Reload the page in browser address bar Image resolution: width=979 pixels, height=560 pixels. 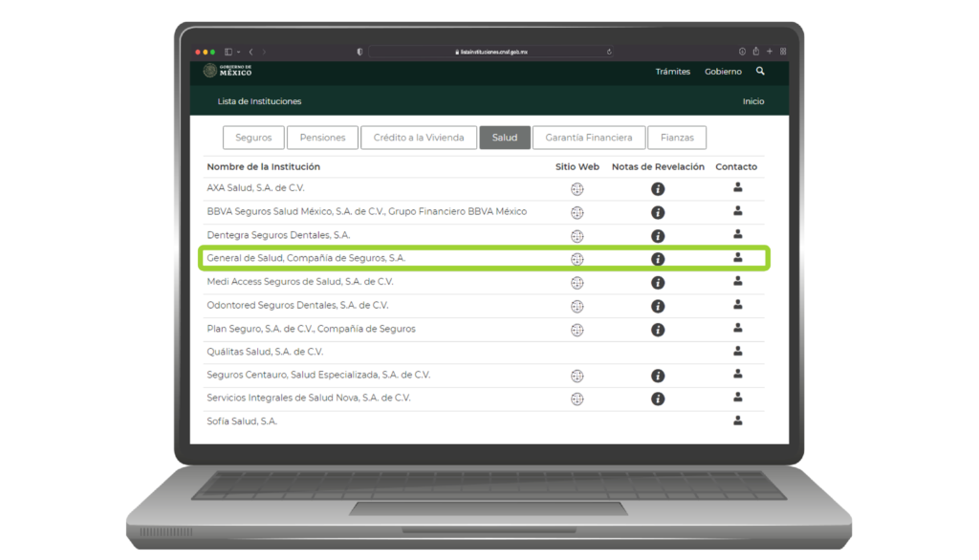[609, 52]
